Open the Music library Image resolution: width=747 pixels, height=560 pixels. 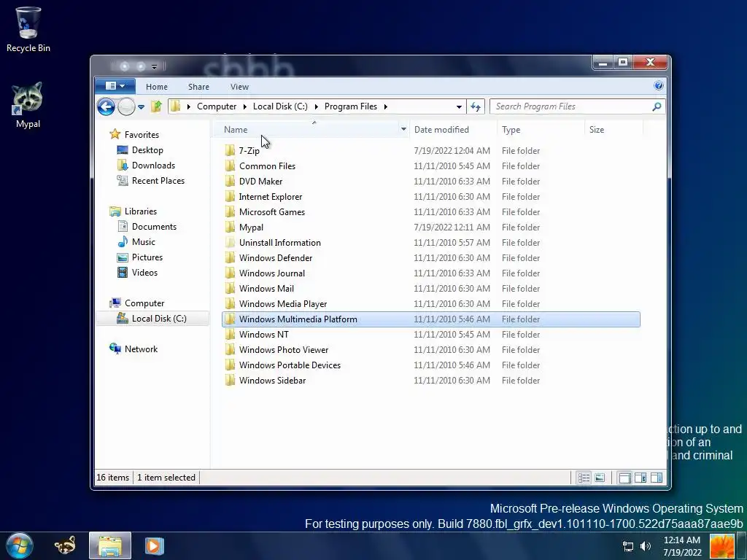tap(144, 242)
